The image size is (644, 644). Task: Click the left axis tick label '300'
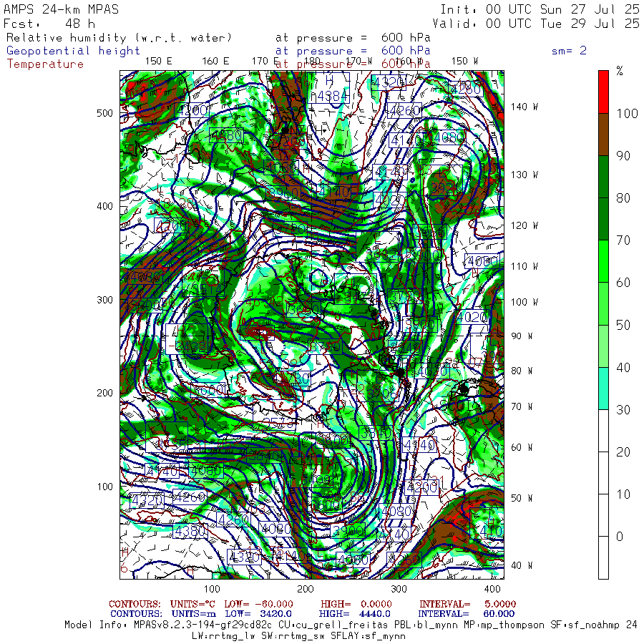point(104,300)
